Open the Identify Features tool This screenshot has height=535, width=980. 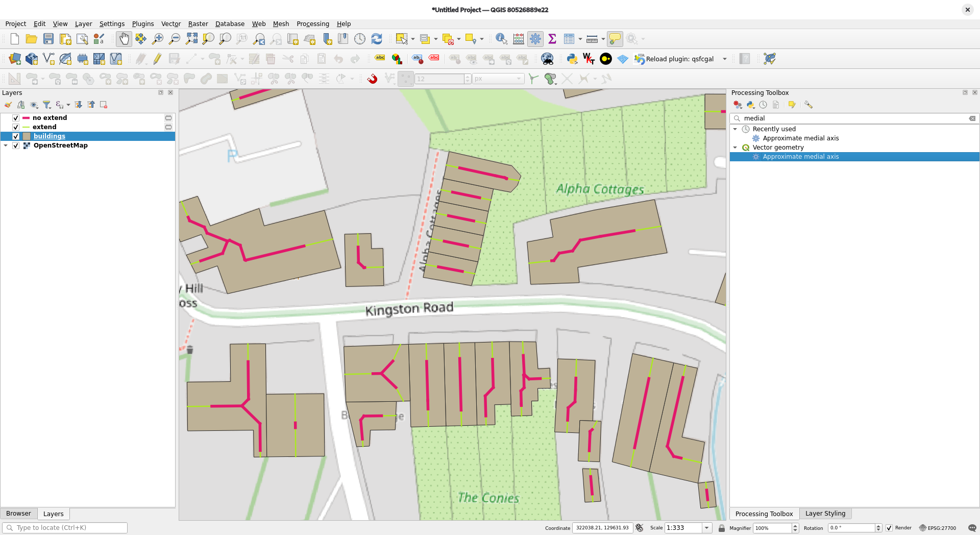tap(501, 39)
